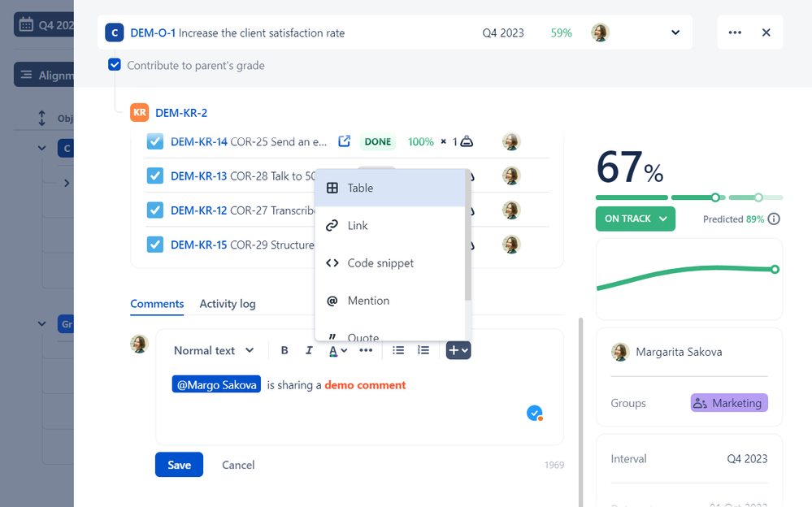Click the orange KR badge icon
This screenshot has width=812, height=507.
[139, 112]
